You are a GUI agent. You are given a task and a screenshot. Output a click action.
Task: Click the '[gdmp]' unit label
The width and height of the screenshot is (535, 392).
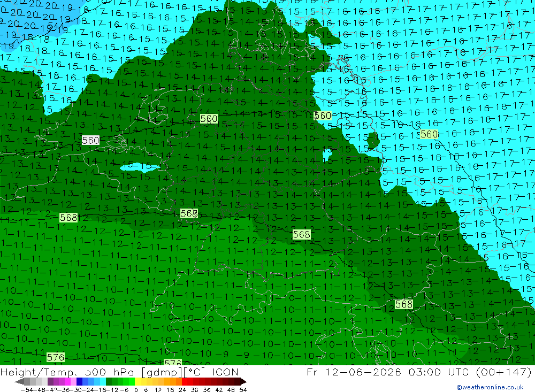click(x=160, y=372)
